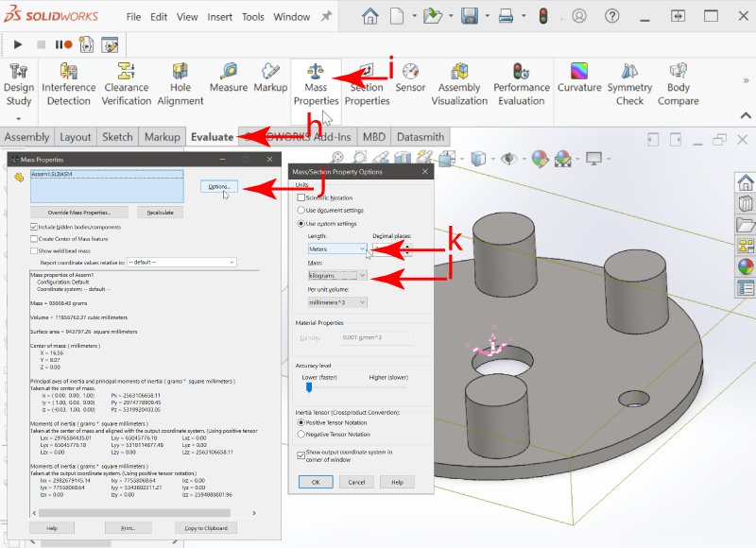
Task: Select the Measure tool
Action: pos(229,78)
